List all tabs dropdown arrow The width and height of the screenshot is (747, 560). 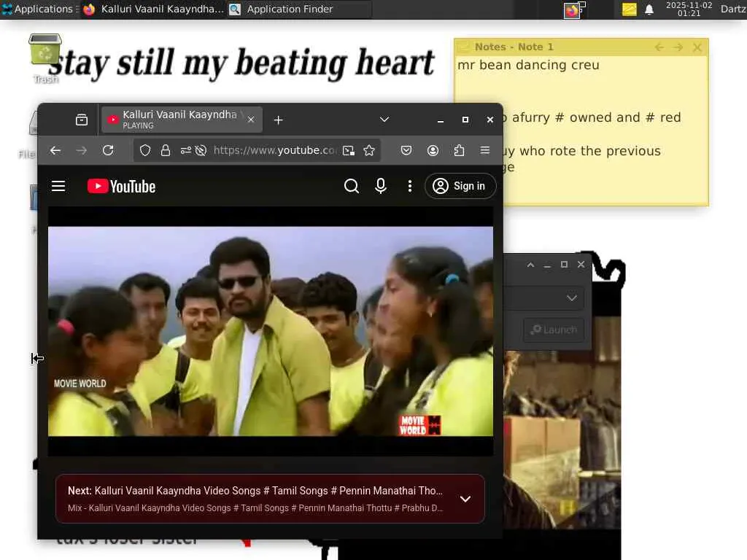coord(384,120)
